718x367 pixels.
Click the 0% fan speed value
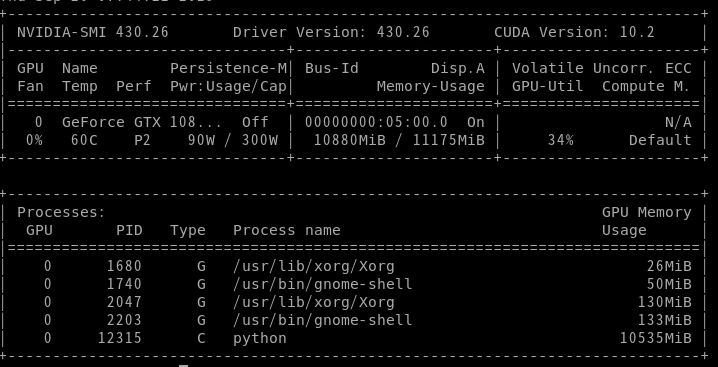click(34, 140)
